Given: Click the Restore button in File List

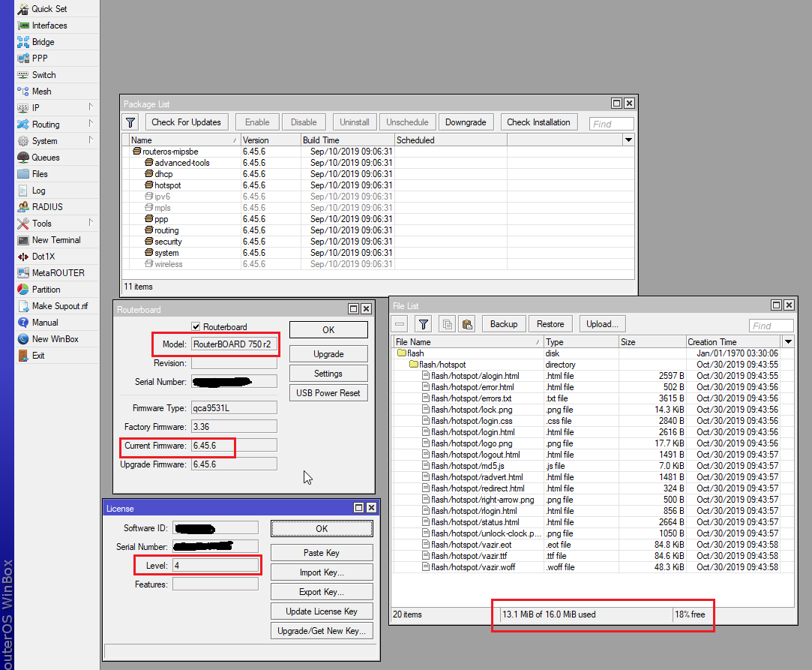Looking at the screenshot, I should pyautogui.click(x=550, y=324).
